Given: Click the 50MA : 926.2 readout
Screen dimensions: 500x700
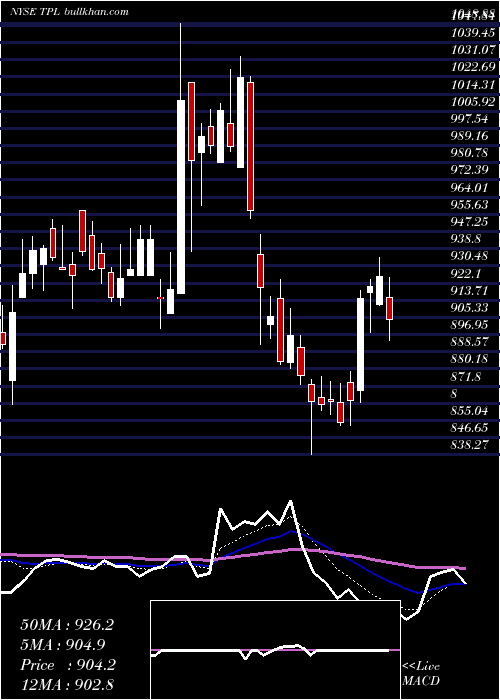Looking at the screenshot, I should pyautogui.click(x=67, y=625).
